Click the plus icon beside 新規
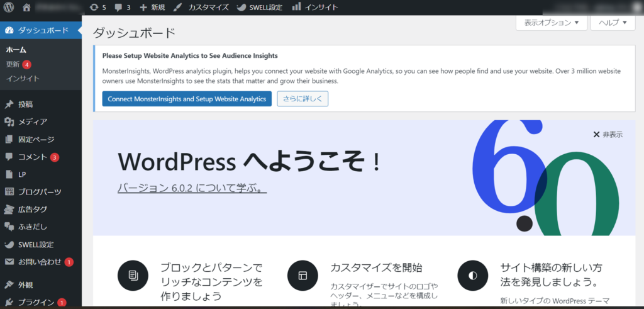The width and height of the screenshot is (644, 309). click(143, 8)
